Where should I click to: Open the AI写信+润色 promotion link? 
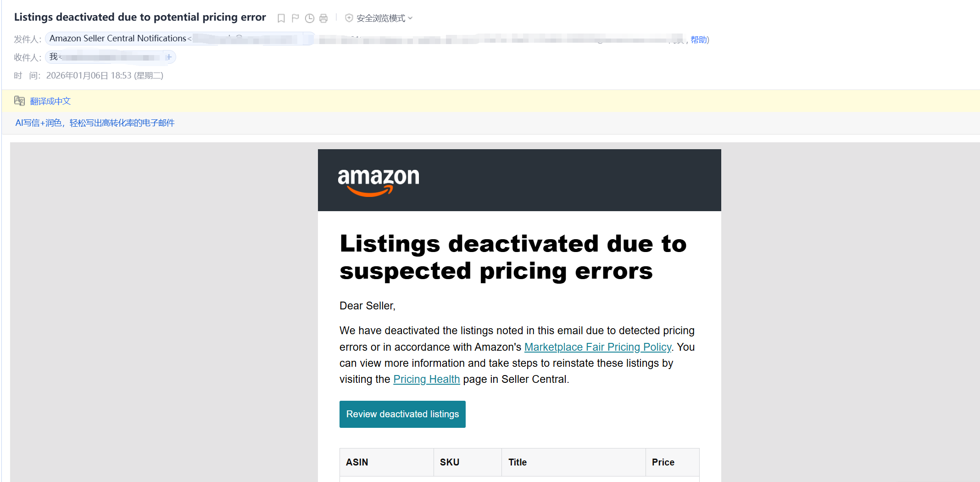click(95, 123)
